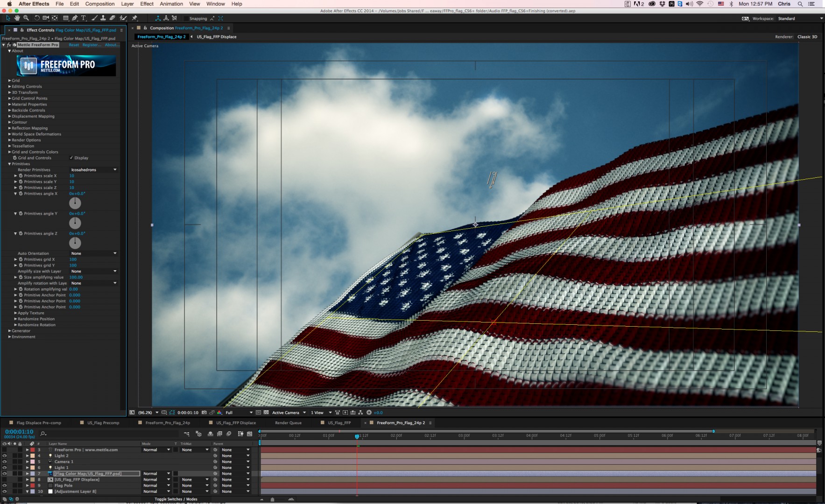Viewport: 825px width, 504px height.
Task: Click the Reset link for Mettle FreeForm Pro
Action: click(74, 45)
